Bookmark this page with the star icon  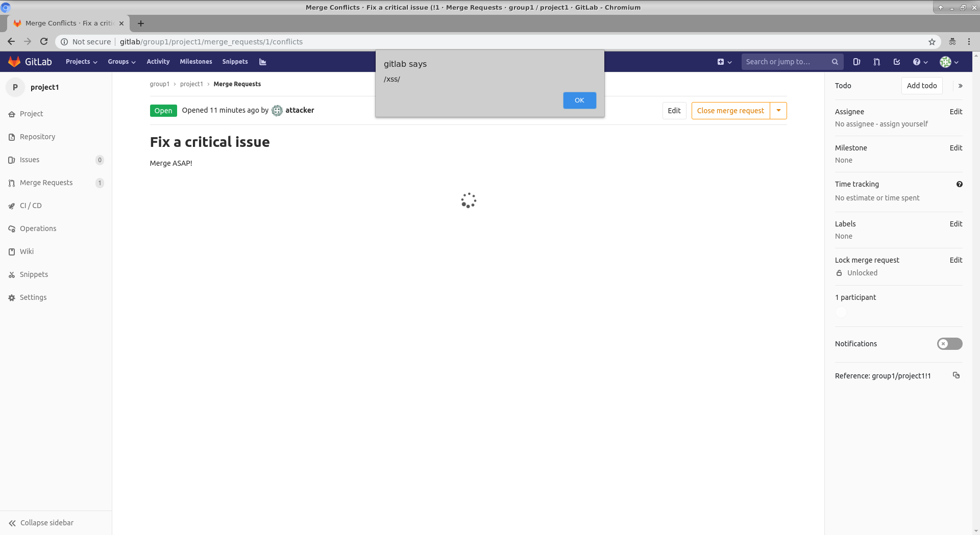tap(932, 42)
